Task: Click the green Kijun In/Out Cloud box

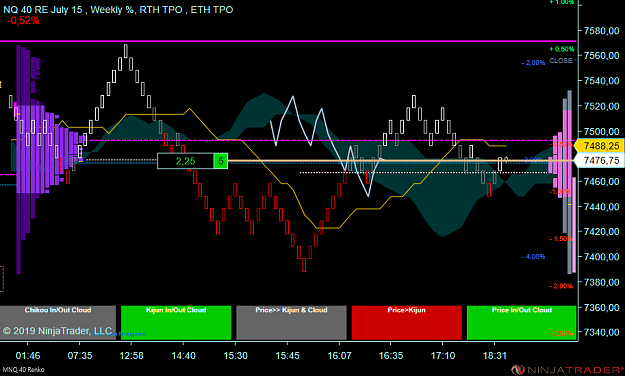Action: [176, 323]
